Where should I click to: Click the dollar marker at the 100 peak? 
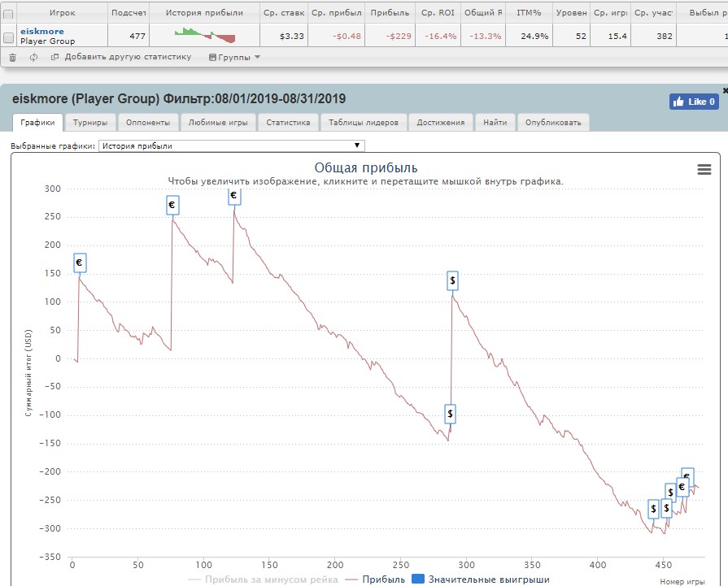tap(453, 280)
